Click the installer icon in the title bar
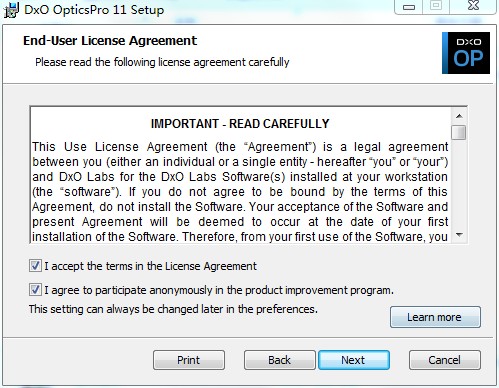499x388 pixels. click(11, 10)
